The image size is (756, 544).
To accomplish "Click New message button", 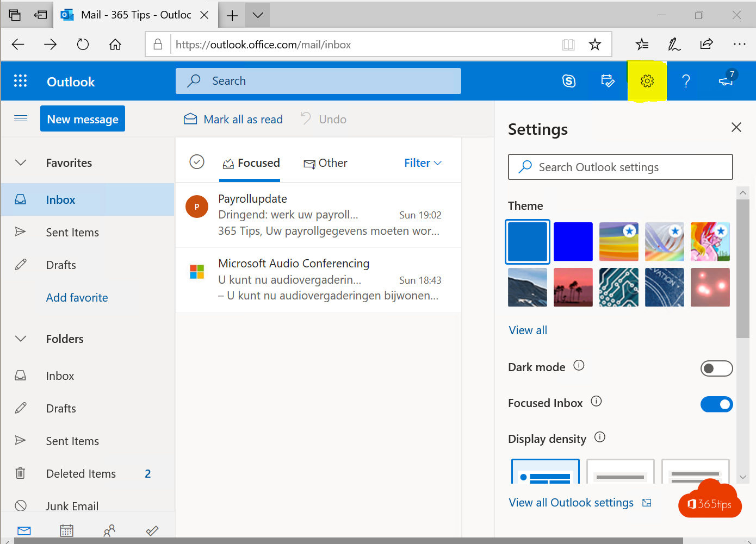I will click(x=83, y=118).
